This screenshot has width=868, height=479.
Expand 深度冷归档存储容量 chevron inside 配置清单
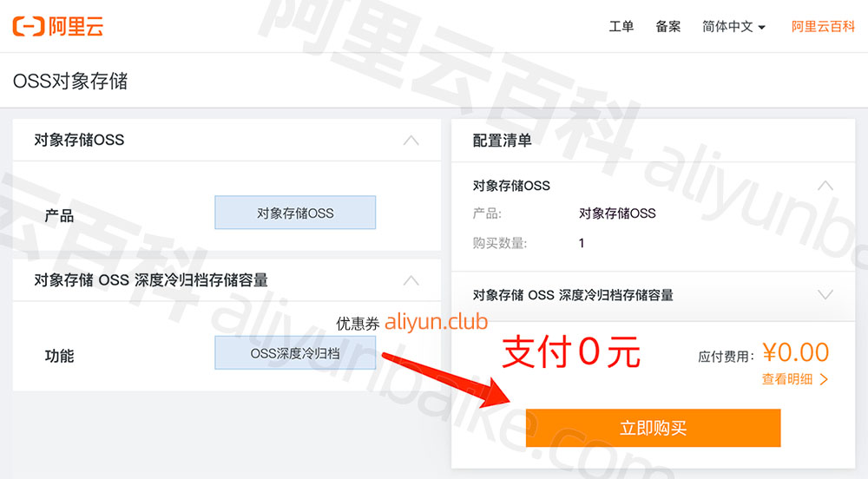point(825,295)
